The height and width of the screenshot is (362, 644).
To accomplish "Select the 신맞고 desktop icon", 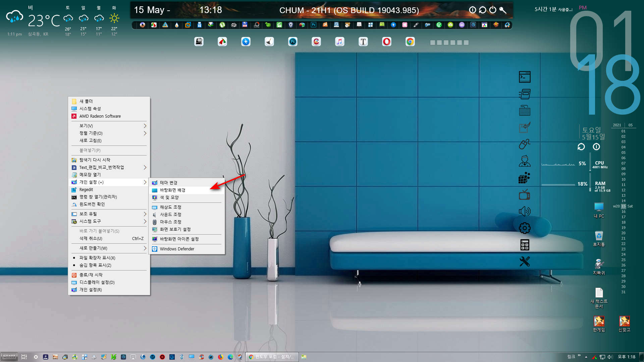I will (624, 324).
